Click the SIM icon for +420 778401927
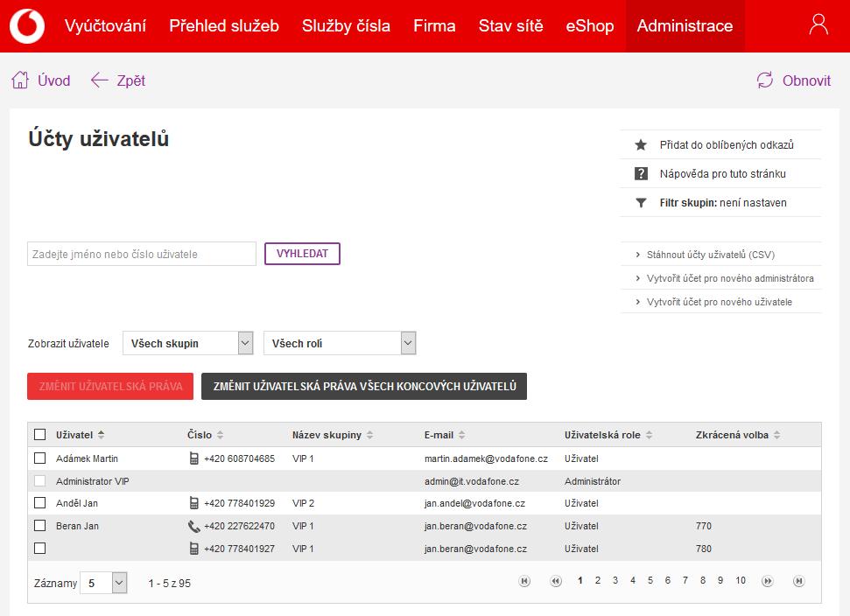850x616 pixels. [194, 549]
